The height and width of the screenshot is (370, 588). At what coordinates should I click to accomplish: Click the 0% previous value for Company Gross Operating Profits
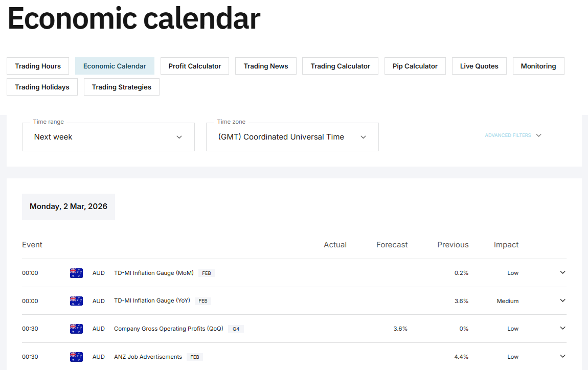[464, 329]
